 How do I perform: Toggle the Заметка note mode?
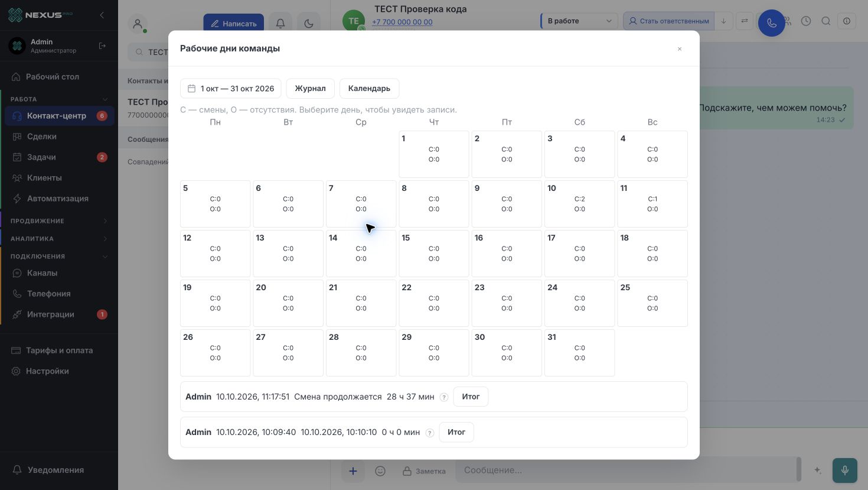point(424,471)
